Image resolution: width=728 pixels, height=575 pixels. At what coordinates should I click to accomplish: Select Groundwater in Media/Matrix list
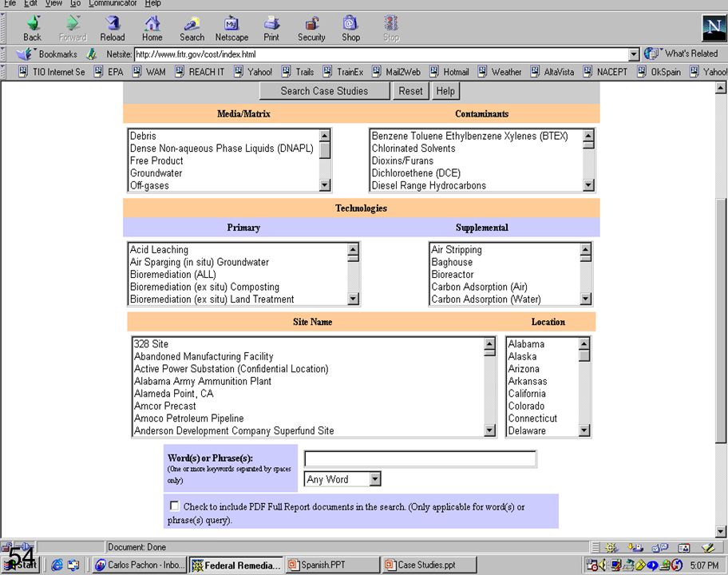[156, 172]
